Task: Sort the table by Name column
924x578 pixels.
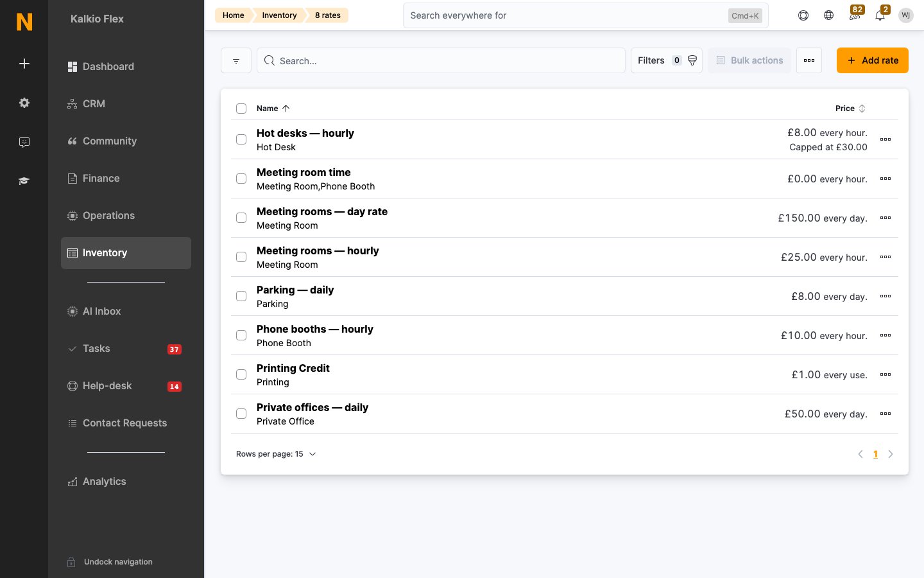Action: pyautogui.click(x=273, y=109)
